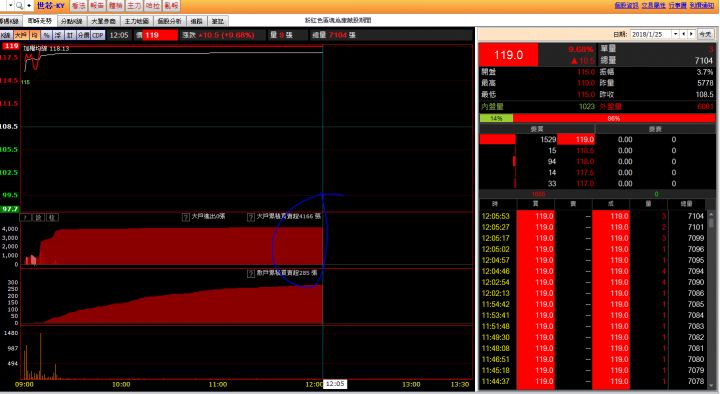
Task: Click the ? icon beside 散戶累積買賣超285張
Action: (x=251, y=274)
